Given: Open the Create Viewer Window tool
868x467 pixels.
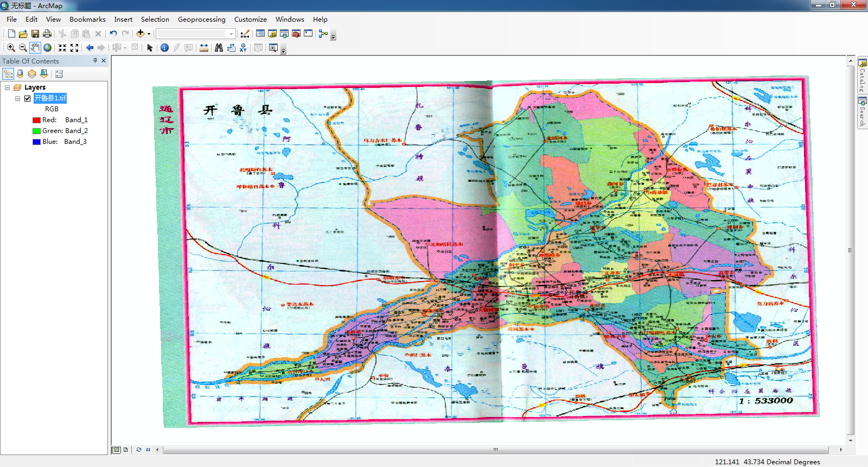Looking at the screenshot, I should click(273, 48).
